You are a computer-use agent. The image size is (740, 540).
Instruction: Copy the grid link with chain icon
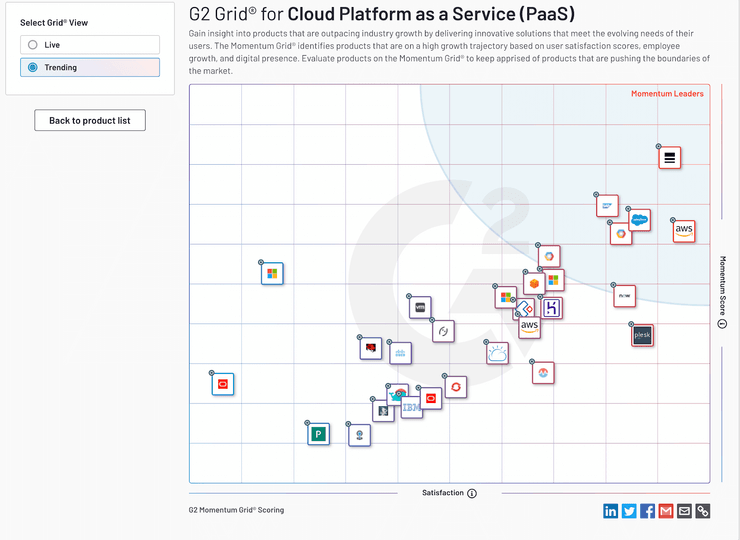click(703, 511)
